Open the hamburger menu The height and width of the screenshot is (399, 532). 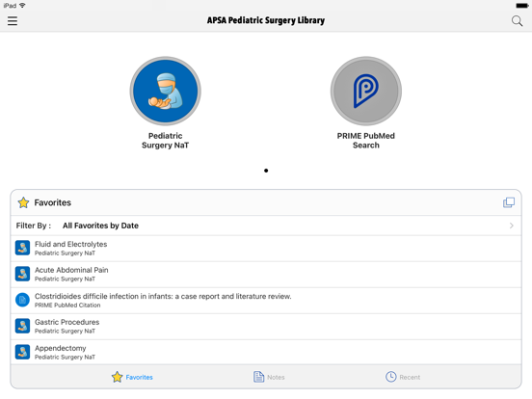13,21
